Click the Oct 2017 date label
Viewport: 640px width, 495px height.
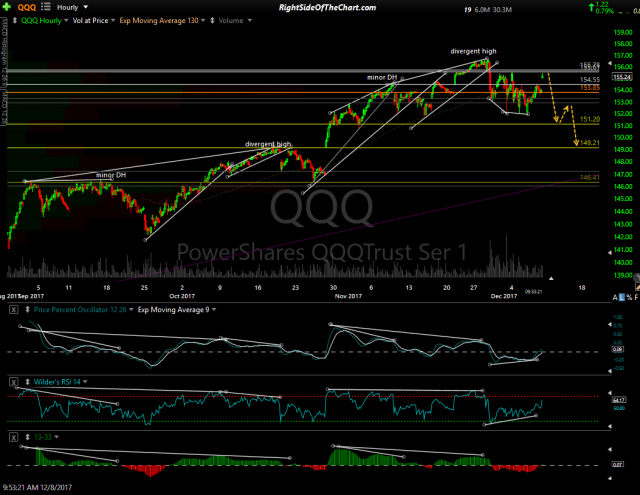coord(182,296)
